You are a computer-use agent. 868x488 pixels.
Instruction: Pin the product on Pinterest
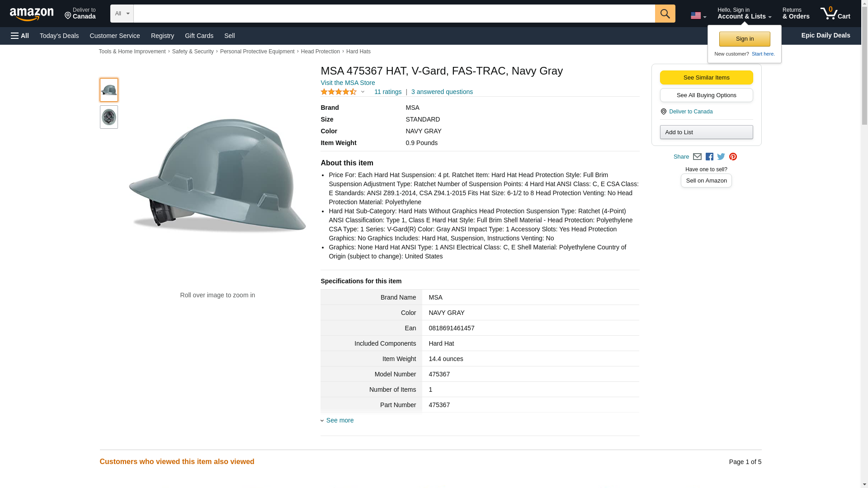click(733, 157)
